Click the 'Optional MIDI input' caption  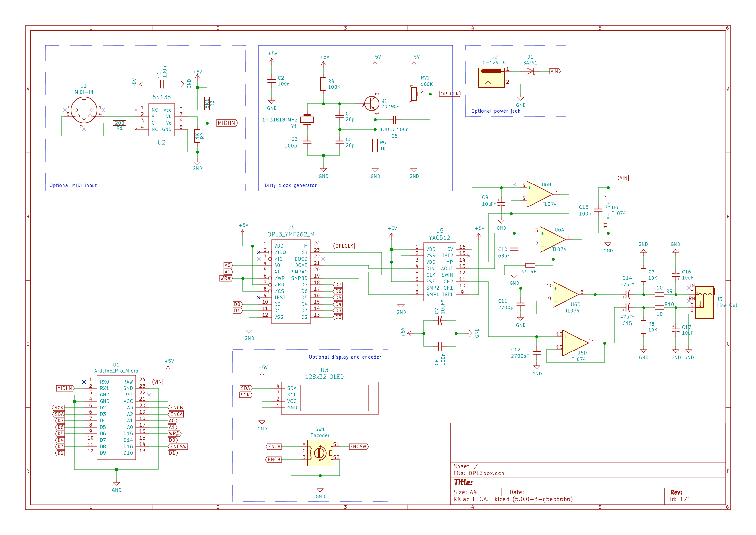point(73,185)
